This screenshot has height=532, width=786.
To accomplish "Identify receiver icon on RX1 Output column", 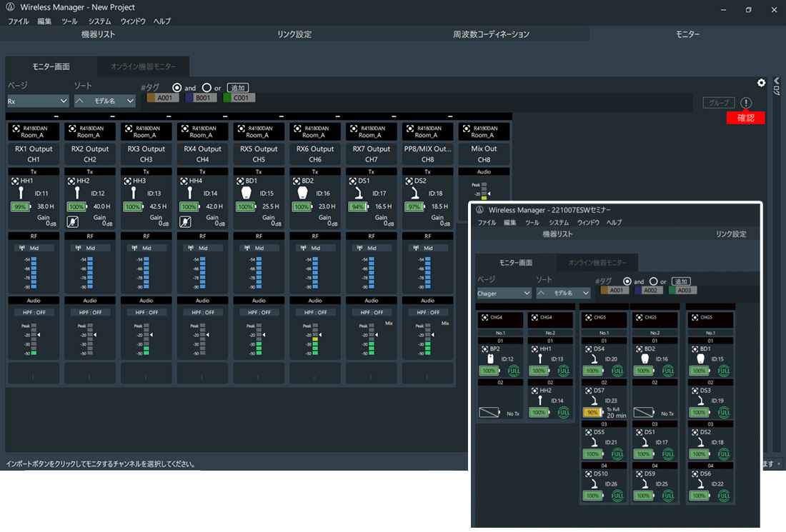I will tap(16, 129).
